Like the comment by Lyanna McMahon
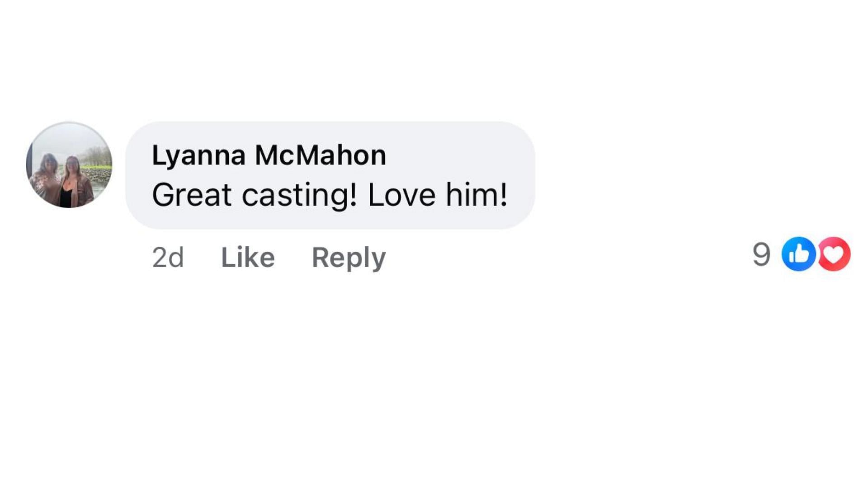 click(248, 258)
